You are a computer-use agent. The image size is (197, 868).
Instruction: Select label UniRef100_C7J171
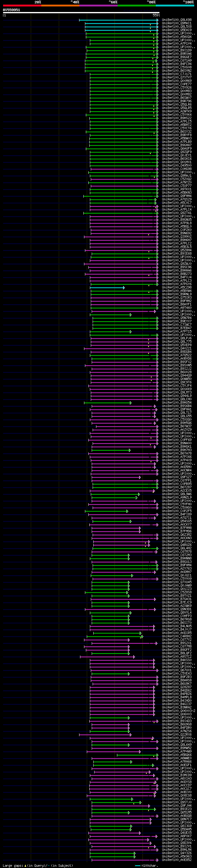(x=176, y=74)
